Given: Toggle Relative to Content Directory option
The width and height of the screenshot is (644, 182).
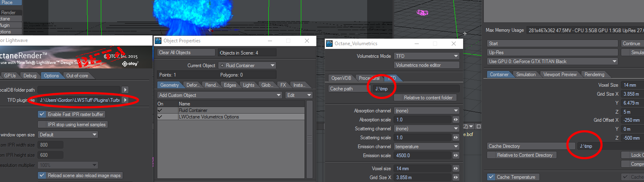Looking at the screenshot, I should [x=522, y=155].
